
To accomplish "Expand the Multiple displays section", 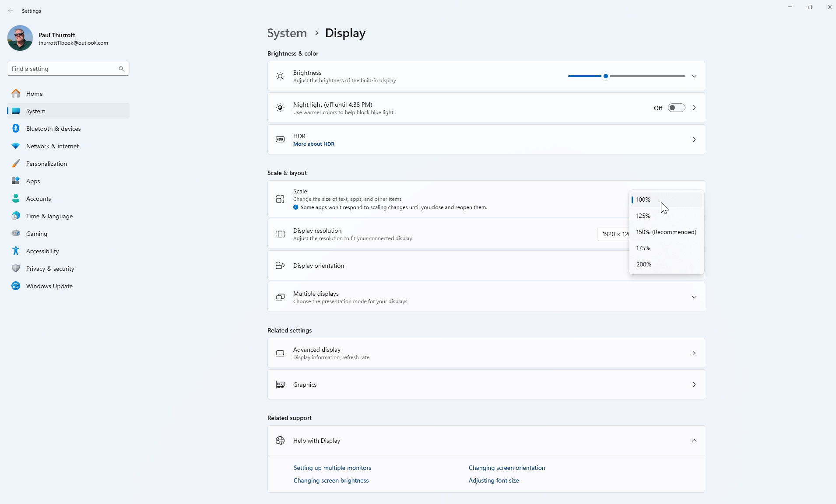I will pyautogui.click(x=694, y=297).
